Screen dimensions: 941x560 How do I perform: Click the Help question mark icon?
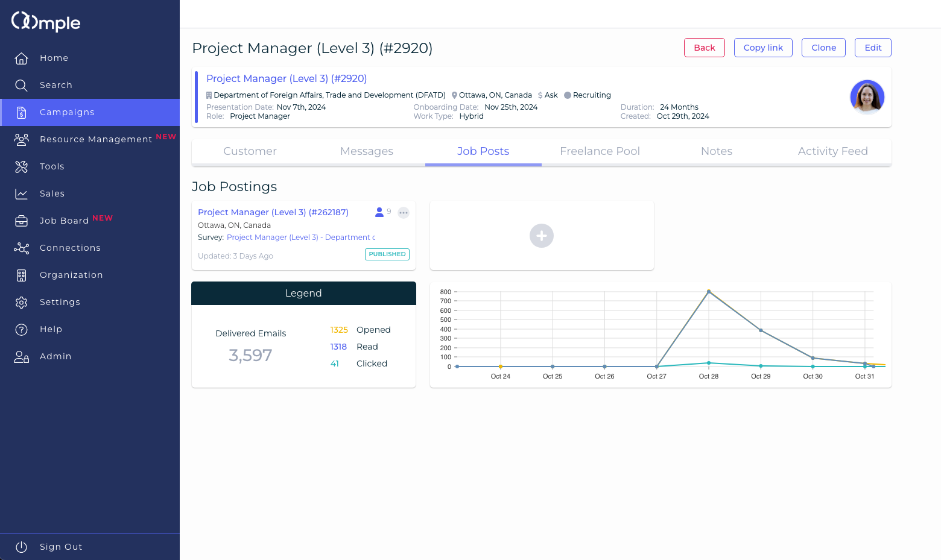[x=22, y=330]
